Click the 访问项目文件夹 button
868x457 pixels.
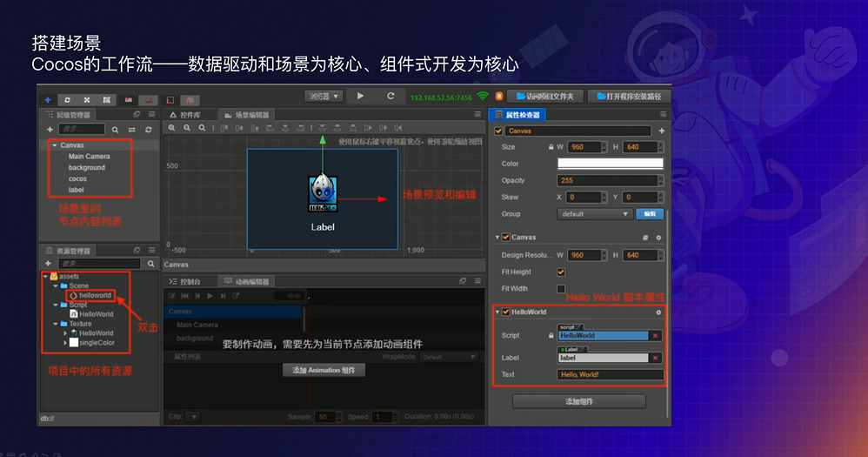click(544, 97)
